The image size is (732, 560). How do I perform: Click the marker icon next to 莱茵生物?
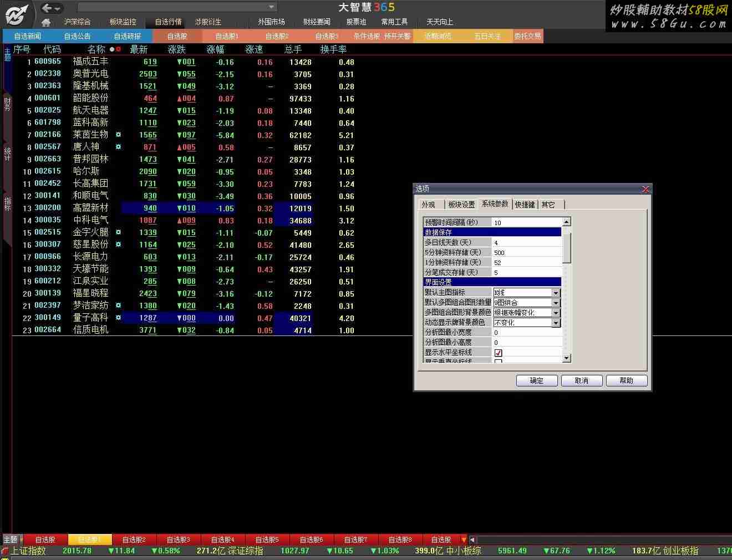pos(118,135)
